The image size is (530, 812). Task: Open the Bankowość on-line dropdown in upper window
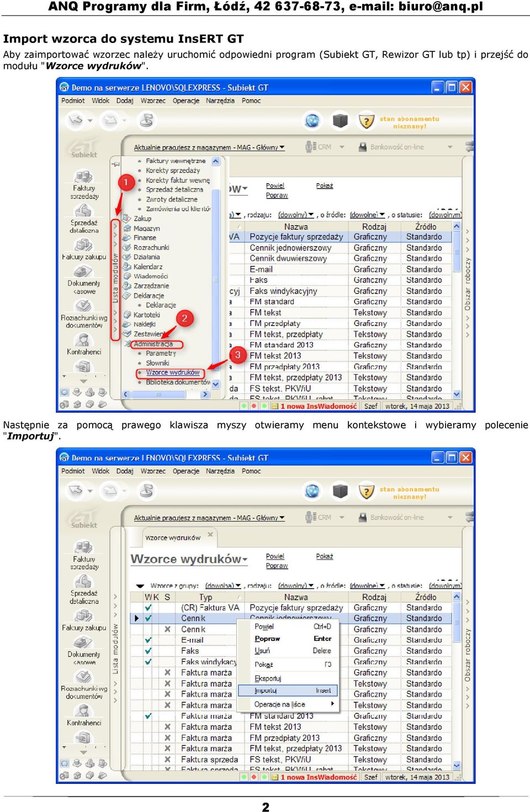point(450,147)
